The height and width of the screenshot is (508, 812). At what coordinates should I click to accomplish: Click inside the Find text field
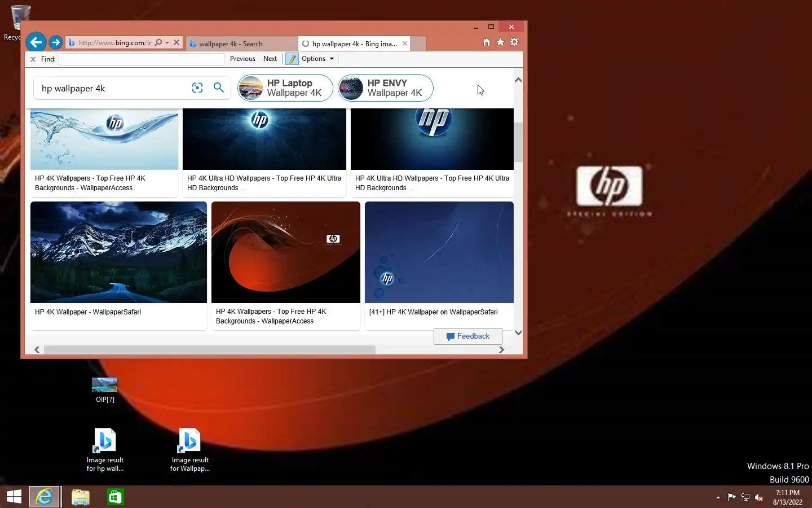pos(142,59)
